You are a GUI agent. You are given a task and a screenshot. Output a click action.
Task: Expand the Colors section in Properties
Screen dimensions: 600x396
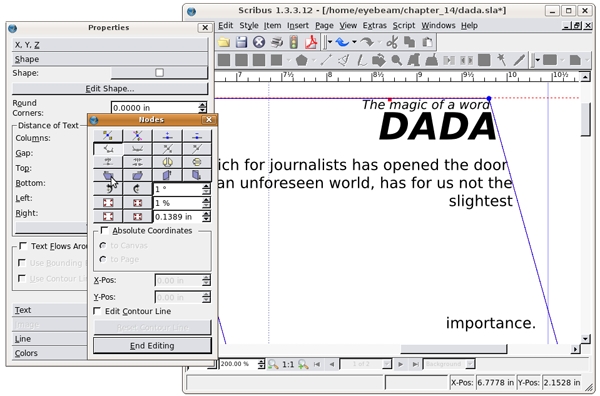click(x=50, y=353)
